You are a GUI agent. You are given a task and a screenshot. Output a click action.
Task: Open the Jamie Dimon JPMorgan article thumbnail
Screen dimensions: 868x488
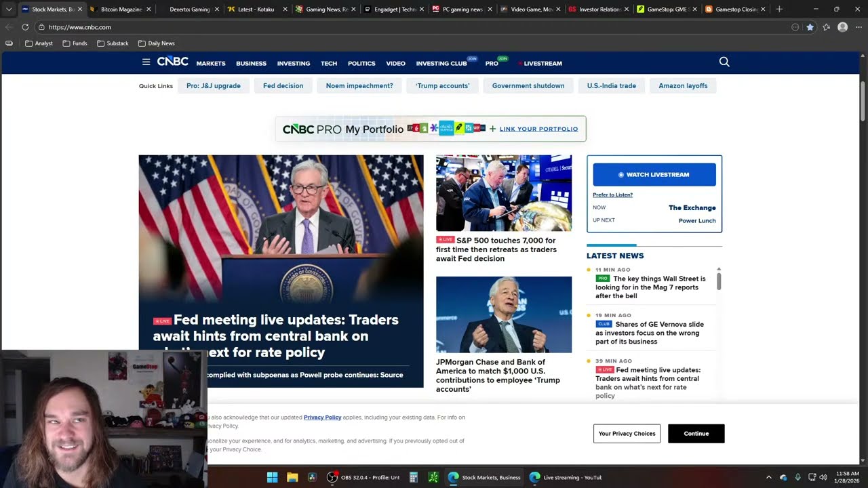point(504,314)
